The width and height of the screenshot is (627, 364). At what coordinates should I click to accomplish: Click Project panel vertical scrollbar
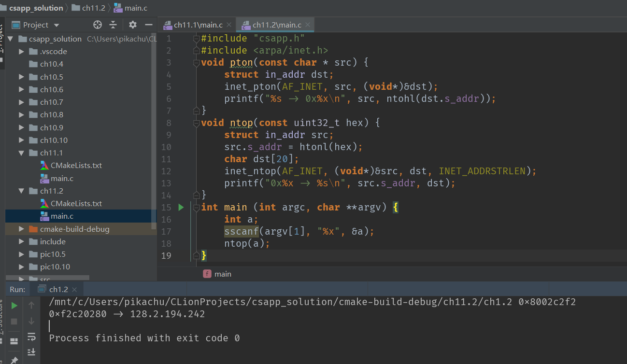pos(154,131)
